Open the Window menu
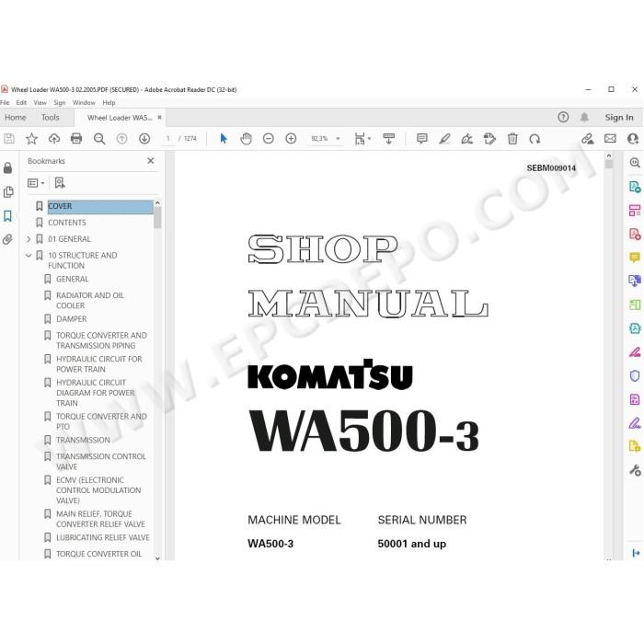Image resolution: width=644 pixels, height=644 pixels. click(84, 103)
